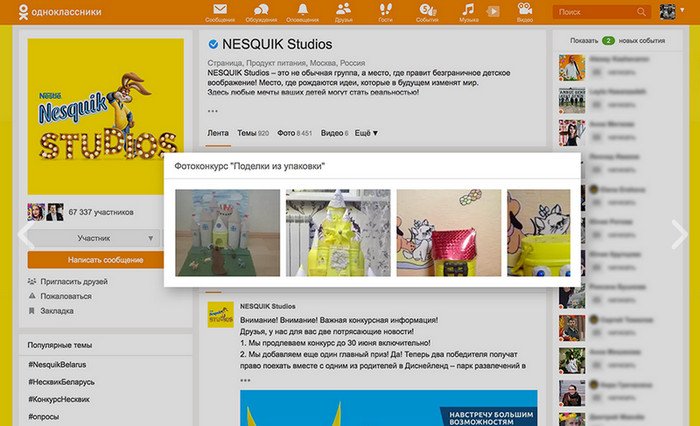Screen dimensions: 700x426
Task: Click the Пожаловаться link
Action: tap(66, 296)
